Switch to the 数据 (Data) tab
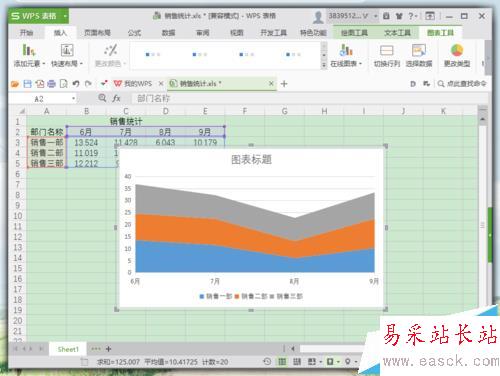The height and width of the screenshot is (376, 500). tap(168, 33)
